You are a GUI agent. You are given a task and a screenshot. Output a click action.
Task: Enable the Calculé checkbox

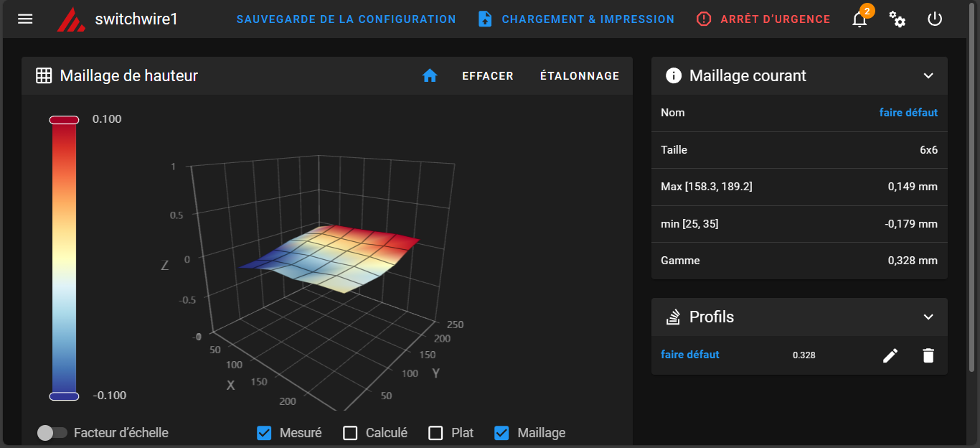pyautogui.click(x=350, y=433)
